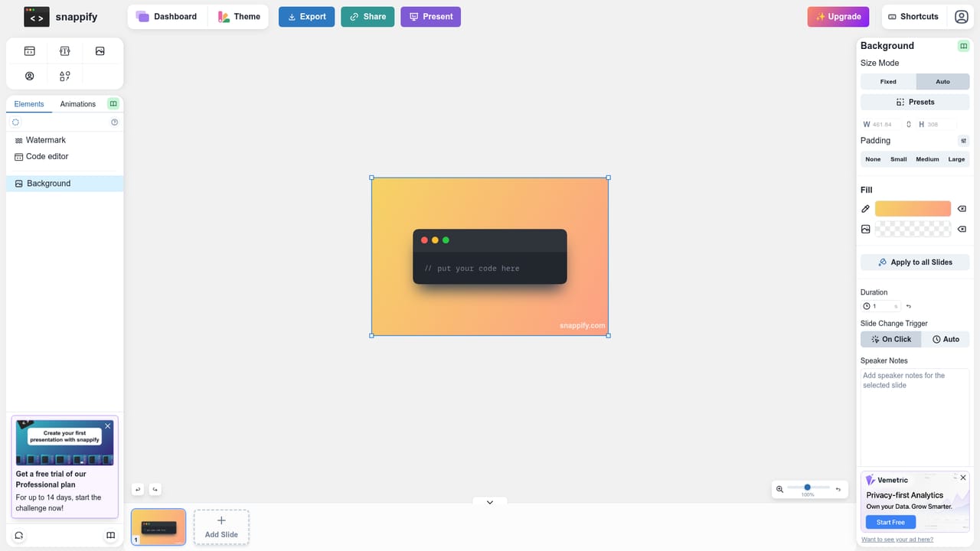Add an avatar element from the toolbox
This screenshot has width=980, height=551.
pyautogui.click(x=29, y=76)
